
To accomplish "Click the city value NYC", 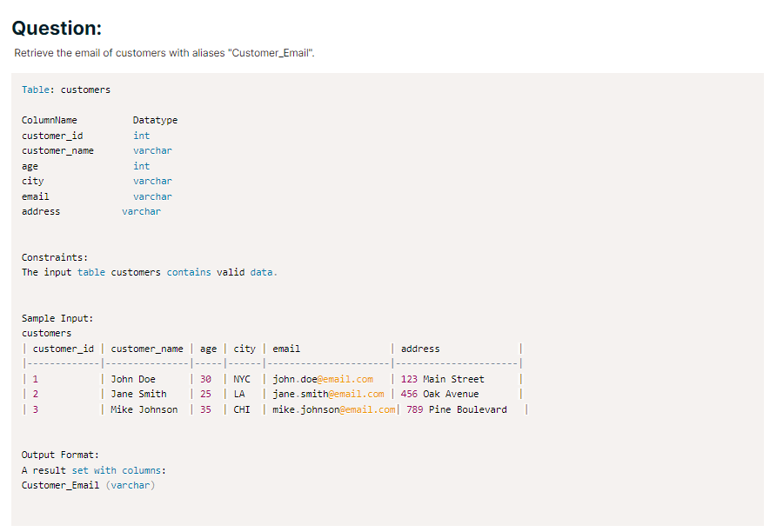I will click(x=241, y=378).
